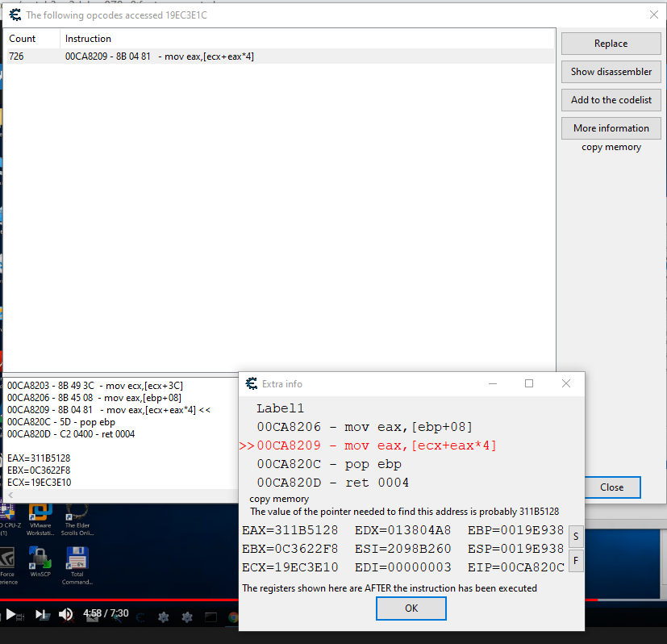Toggle the F float view button
This screenshot has height=644, width=667.
pyautogui.click(x=575, y=560)
